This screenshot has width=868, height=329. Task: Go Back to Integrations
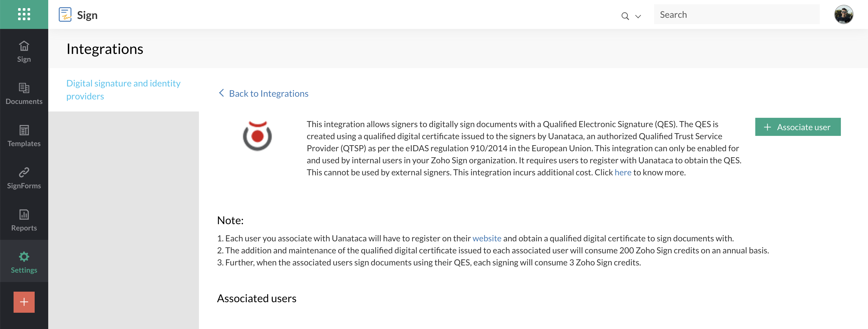269,93
